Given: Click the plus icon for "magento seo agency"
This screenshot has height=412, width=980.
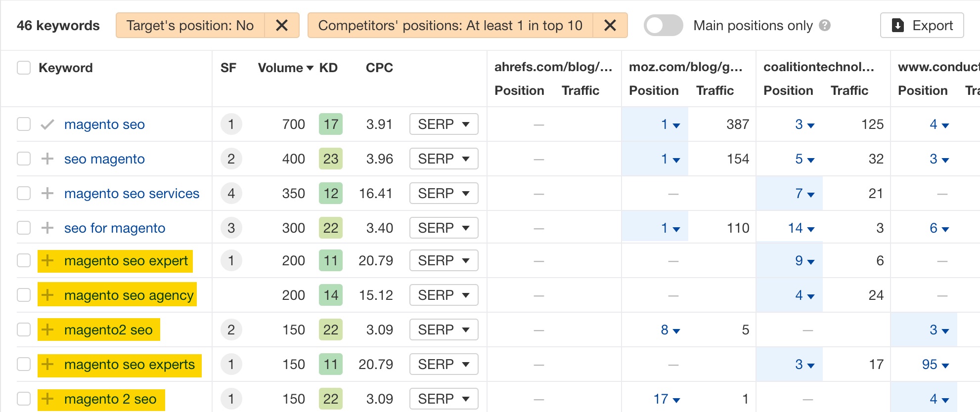Looking at the screenshot, I should coord(47,295).
